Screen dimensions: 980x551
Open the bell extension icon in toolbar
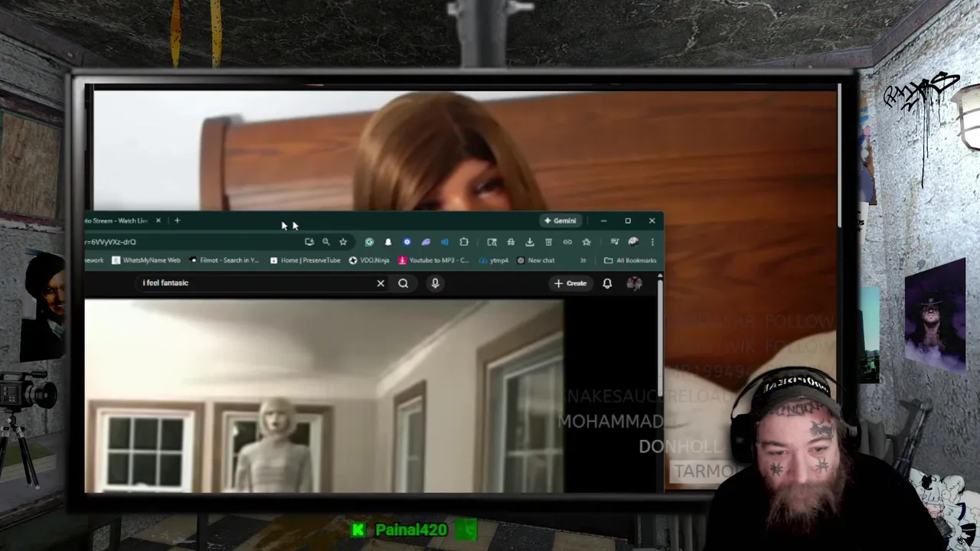(388, 242)
